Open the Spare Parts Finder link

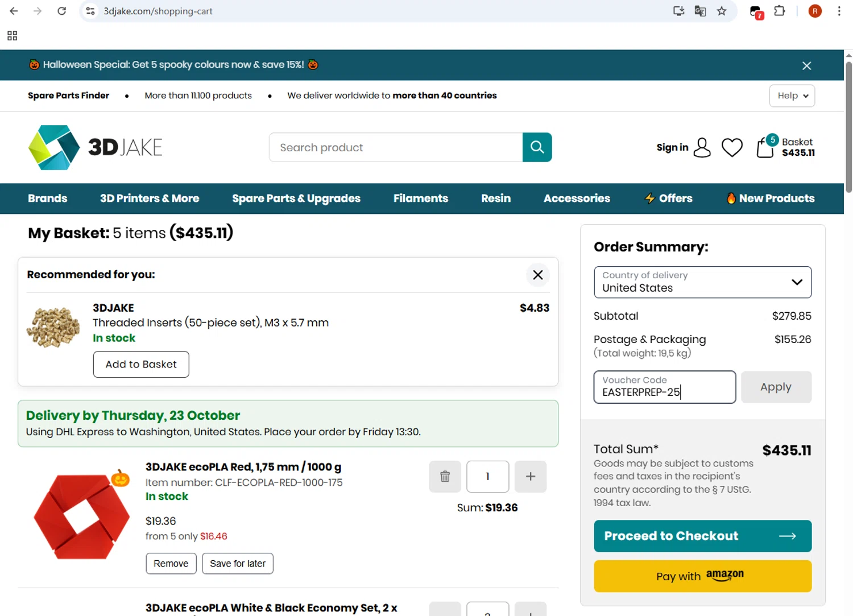coord(68,96)
